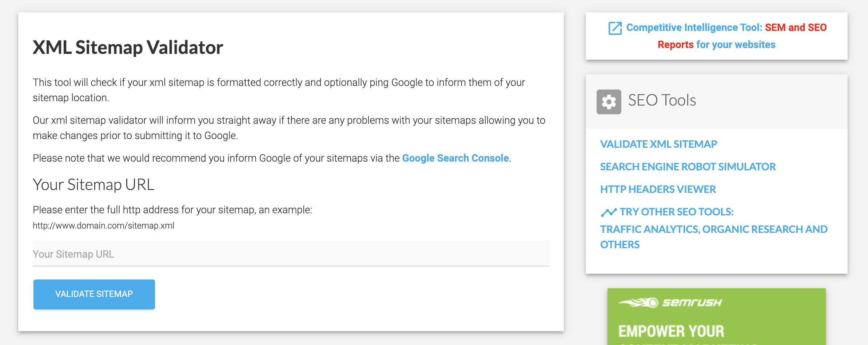
Task: Open the Competitive Intelligence Tool link
Action: point(694,28)
